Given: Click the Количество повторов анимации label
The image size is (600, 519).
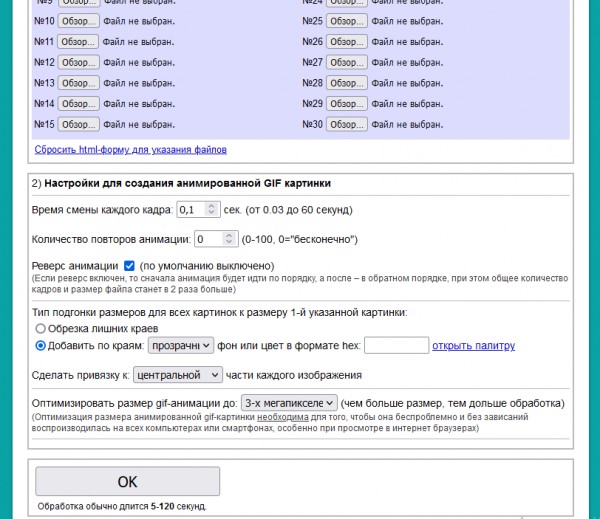Looking at the screenshot, I should pyautogui.click(x=111, y=240).
